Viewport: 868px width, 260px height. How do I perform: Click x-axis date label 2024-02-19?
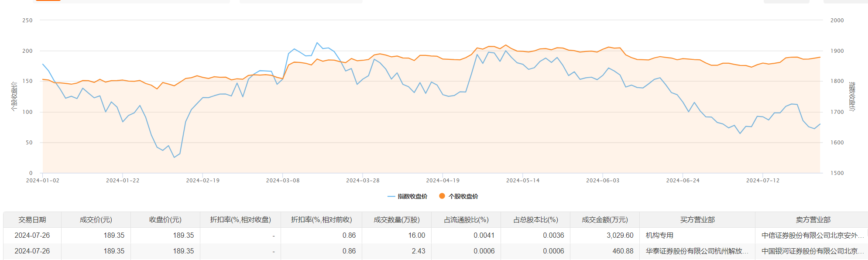click(x=203, y=181)
